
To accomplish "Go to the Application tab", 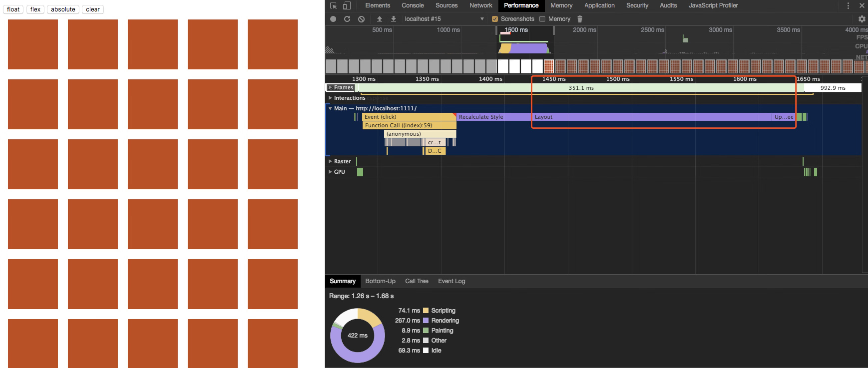I will [600, 6].
